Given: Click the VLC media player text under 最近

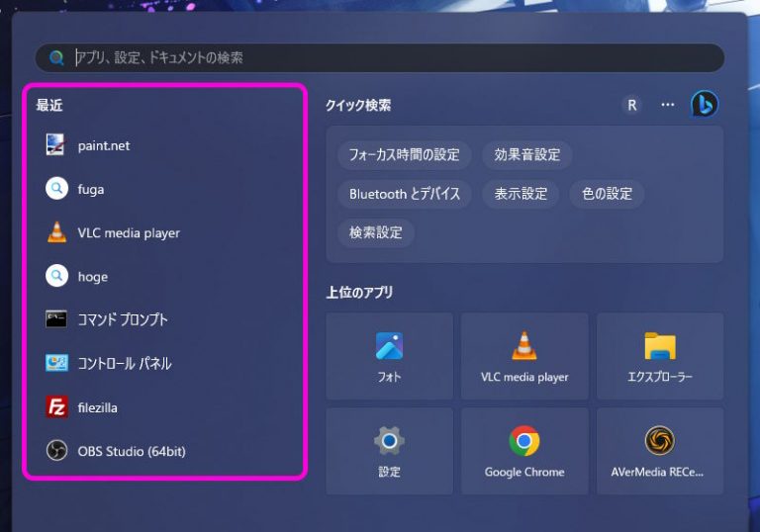Looking at the screenshot, I should point(129,233).
